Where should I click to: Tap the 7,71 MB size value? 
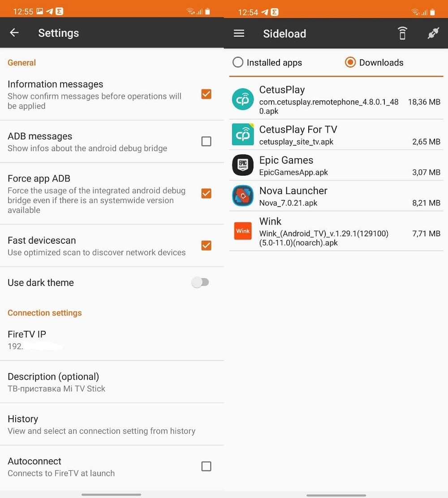426,234
